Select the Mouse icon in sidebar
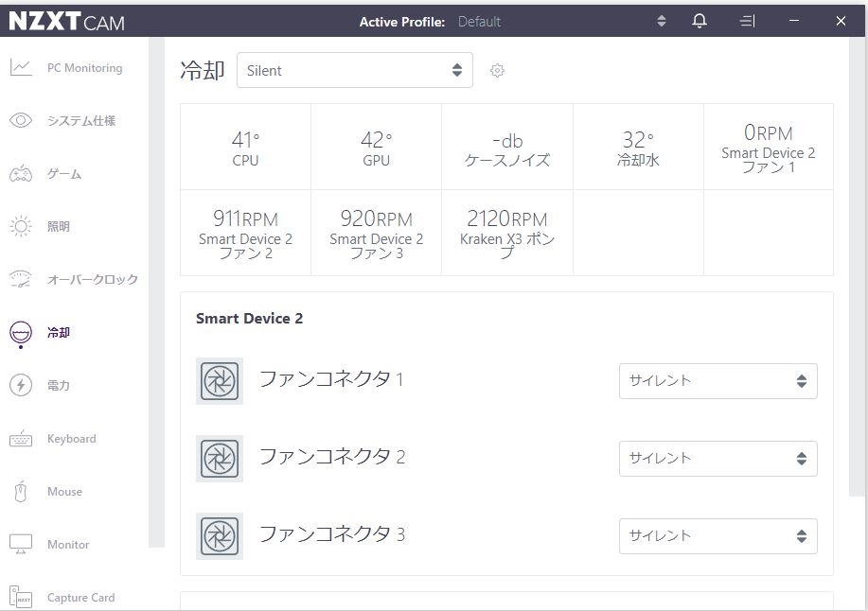This screenshot has height=611, width=868. (x=21, y=492)
